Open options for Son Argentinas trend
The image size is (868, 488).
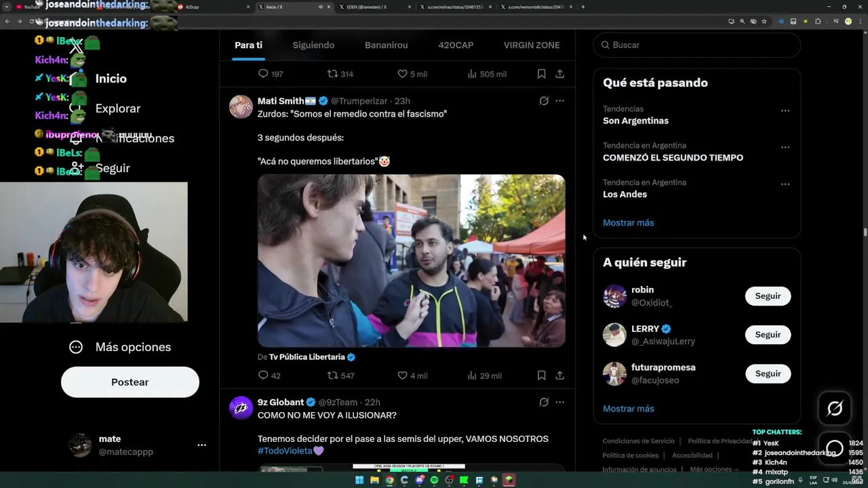[x=785, y=110]
